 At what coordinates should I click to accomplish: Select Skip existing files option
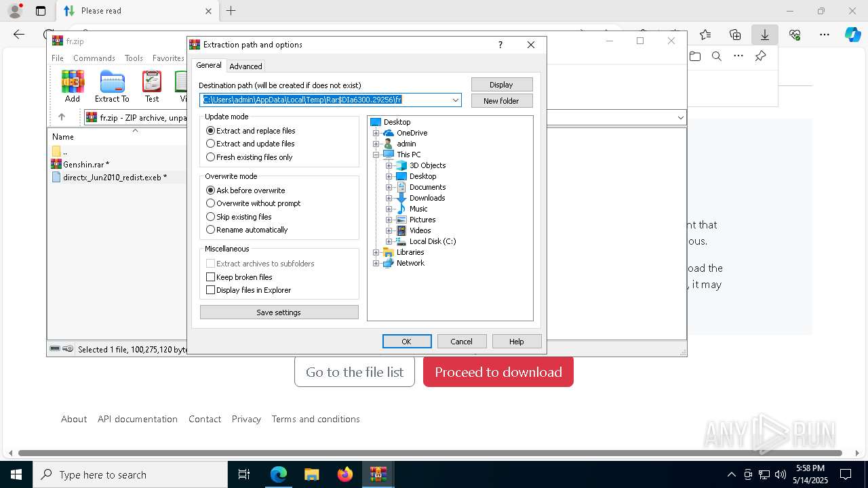pyautogui.click(x=239, y=217)
